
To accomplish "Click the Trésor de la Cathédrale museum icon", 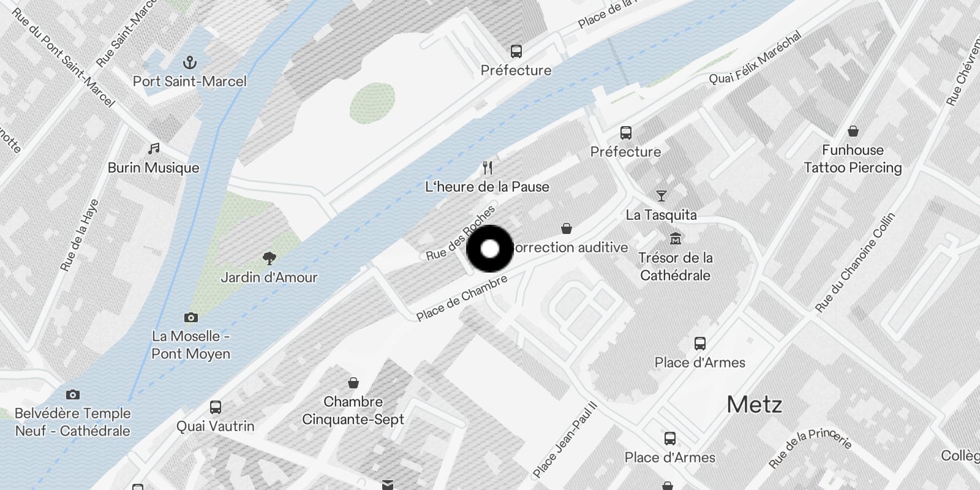I will point(676,238).
